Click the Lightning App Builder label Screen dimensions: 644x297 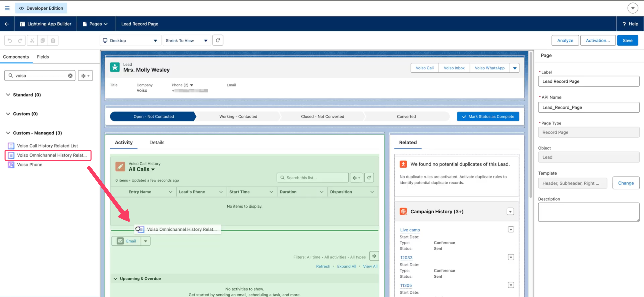pos(49,24)
